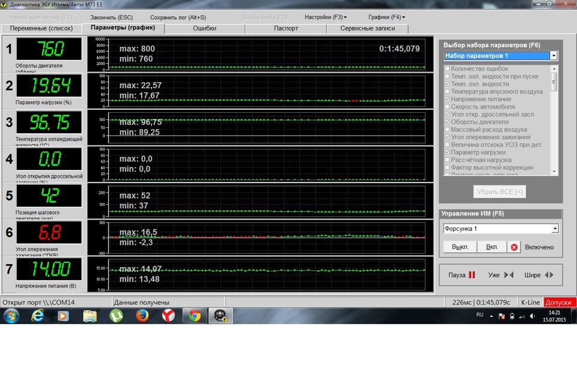
Task: Switch to the Переменные (список) tab
Action: click(x=41, y=28)
